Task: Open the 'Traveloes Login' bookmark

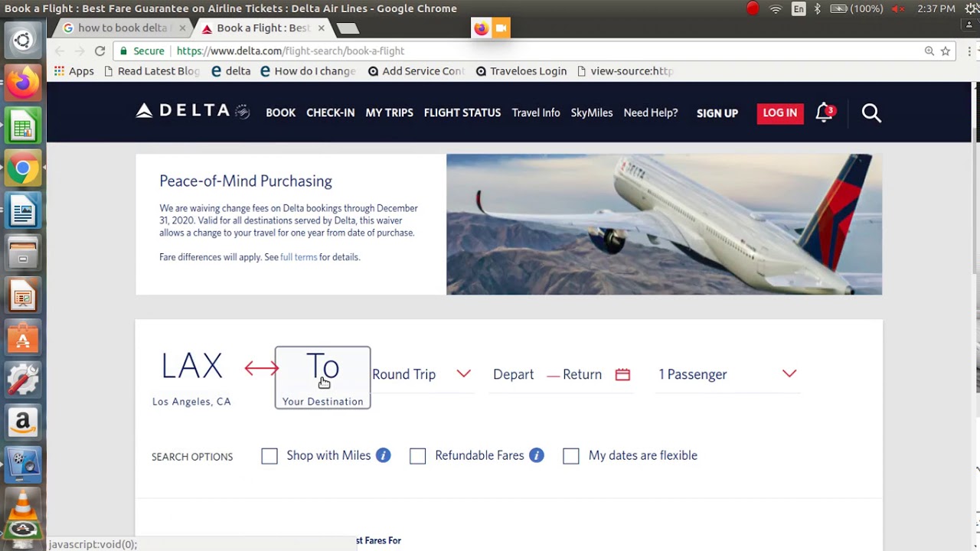Action: click(x=521, y=71)
